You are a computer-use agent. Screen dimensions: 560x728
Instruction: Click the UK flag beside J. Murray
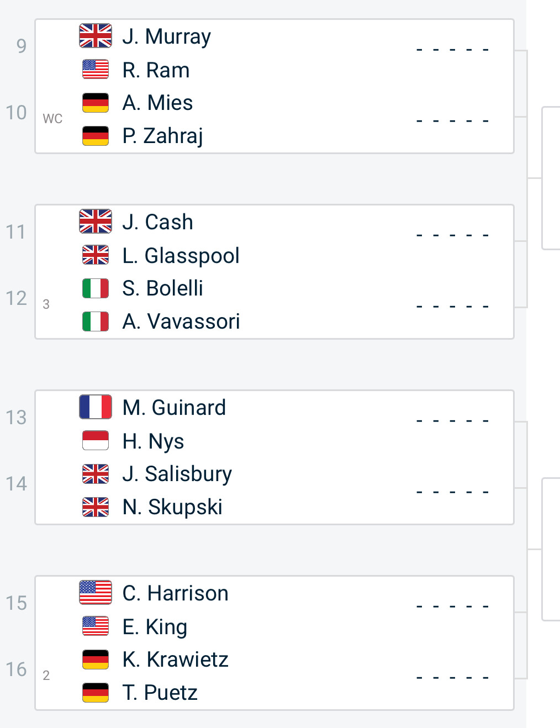click(x=96, y=36)
